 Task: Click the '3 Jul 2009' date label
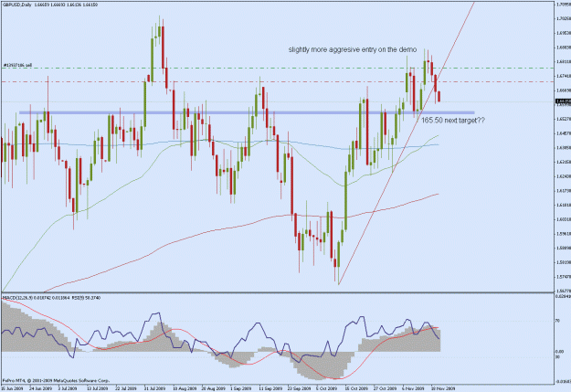click(68, 388)
